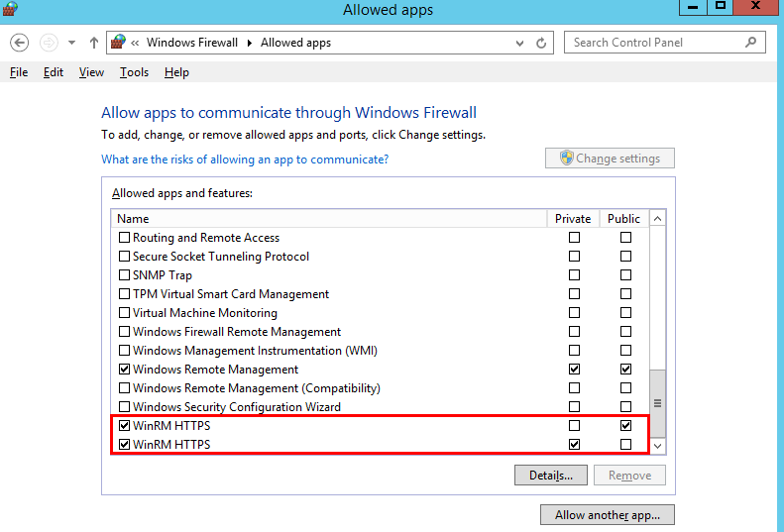Image resolution: width=784 pixels, height=532 pixels.
Task: Toggle Windows Firewall Remote Management checkbox
Action: pos(124,332)
